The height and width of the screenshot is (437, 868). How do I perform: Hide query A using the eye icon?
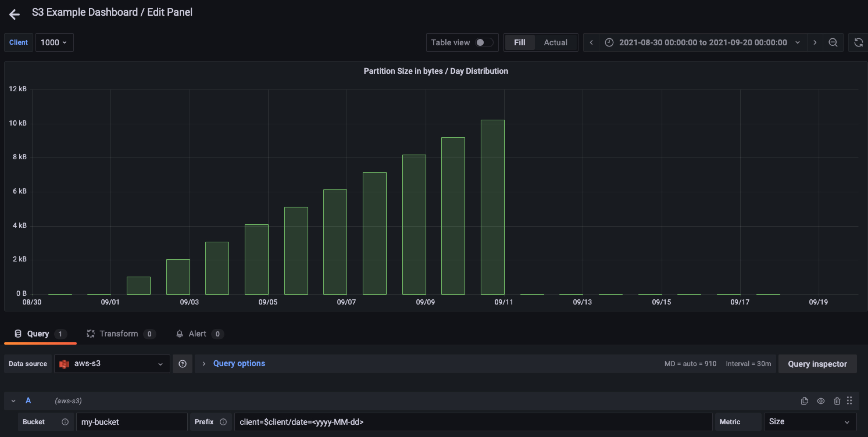tap(821, 401)
